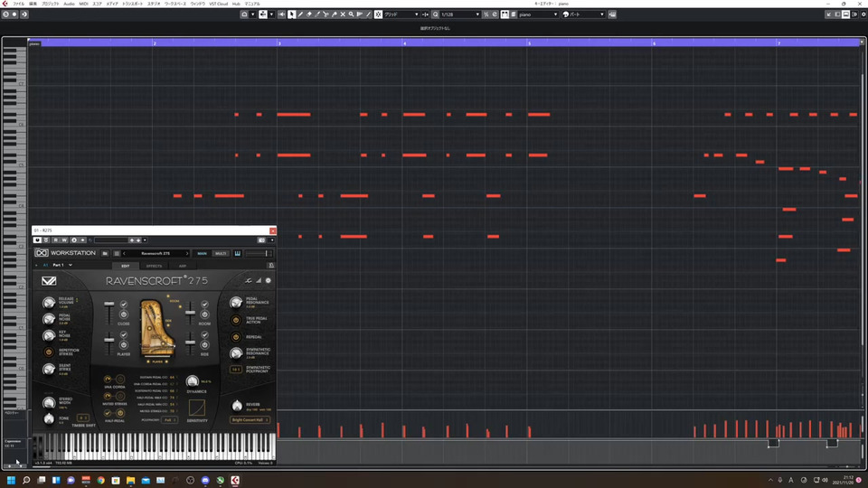The width and height of the screenshot is (868, 488).
Task: Click the plugin snapshot camera icon
Action: pos(261,240)
